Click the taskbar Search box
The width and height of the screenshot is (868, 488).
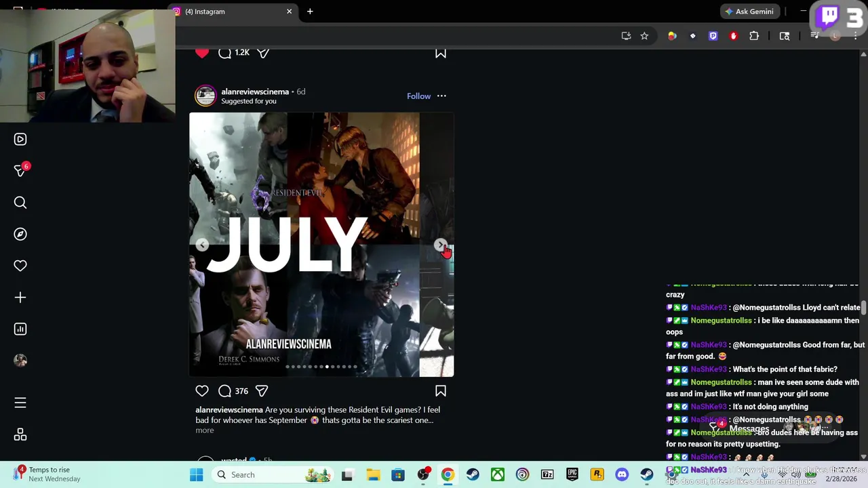pyautogui.click(x=271, y=474)
